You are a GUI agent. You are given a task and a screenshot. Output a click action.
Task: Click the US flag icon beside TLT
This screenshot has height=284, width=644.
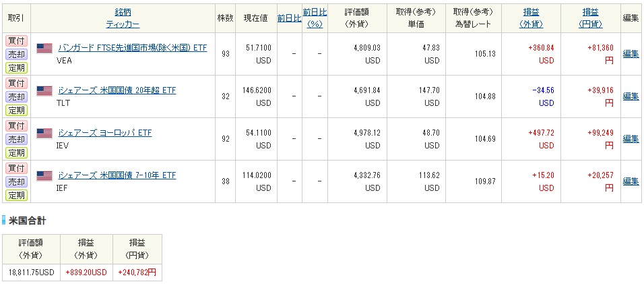pos(44,90)
